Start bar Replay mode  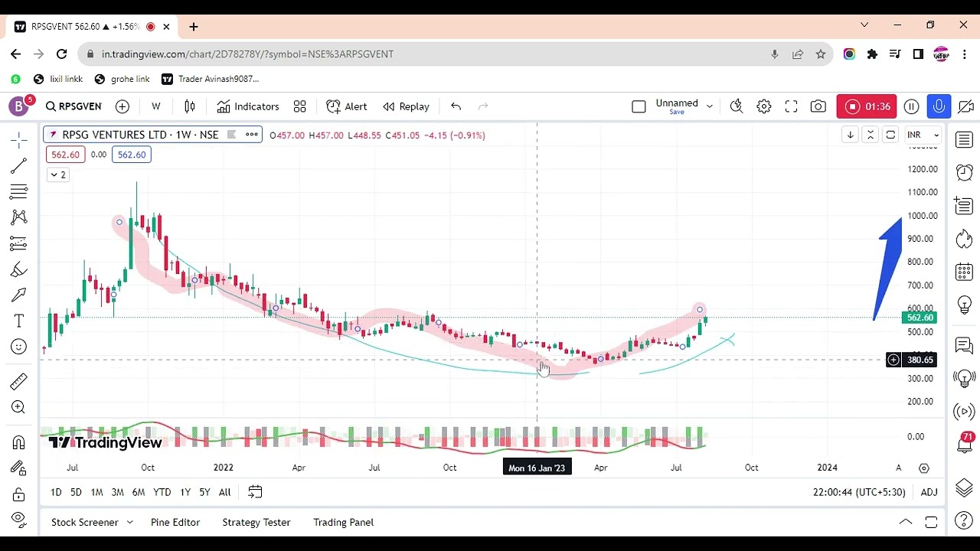(406, 106)
